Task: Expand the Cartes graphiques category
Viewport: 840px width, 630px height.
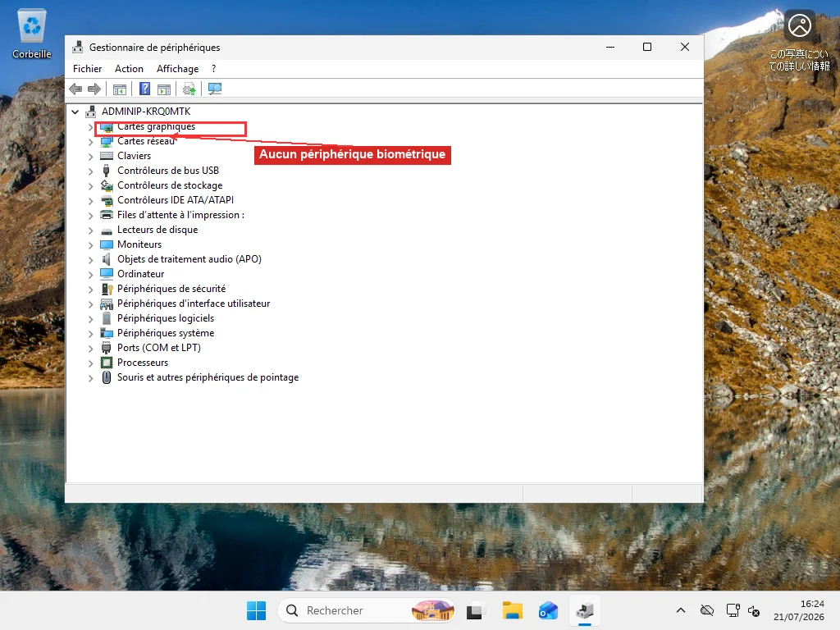Action: (x=90, y=127)
